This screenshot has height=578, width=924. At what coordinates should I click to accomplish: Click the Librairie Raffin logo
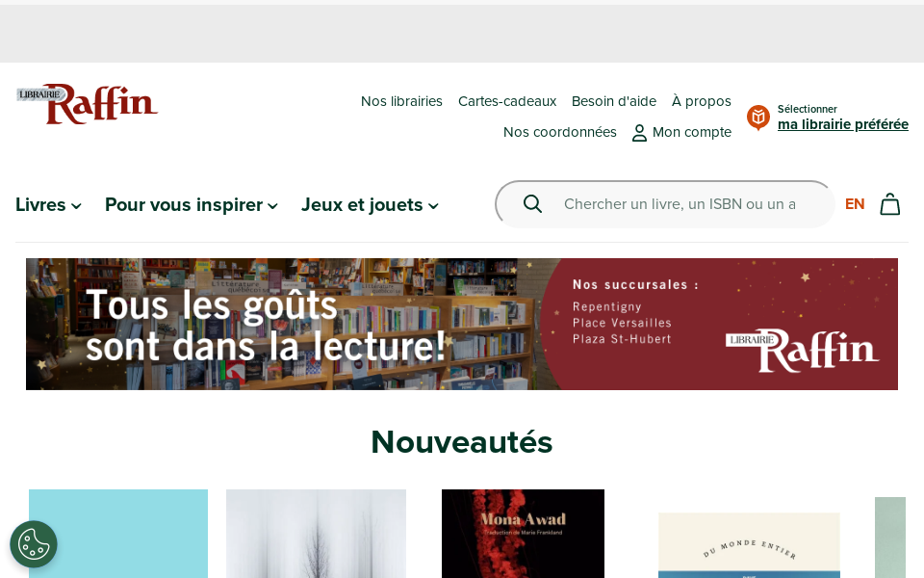click(x=87, y=104)
